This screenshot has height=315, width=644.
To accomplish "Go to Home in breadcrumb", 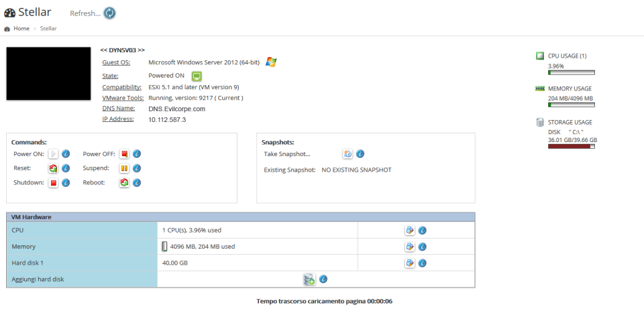I will coord(21,28).
